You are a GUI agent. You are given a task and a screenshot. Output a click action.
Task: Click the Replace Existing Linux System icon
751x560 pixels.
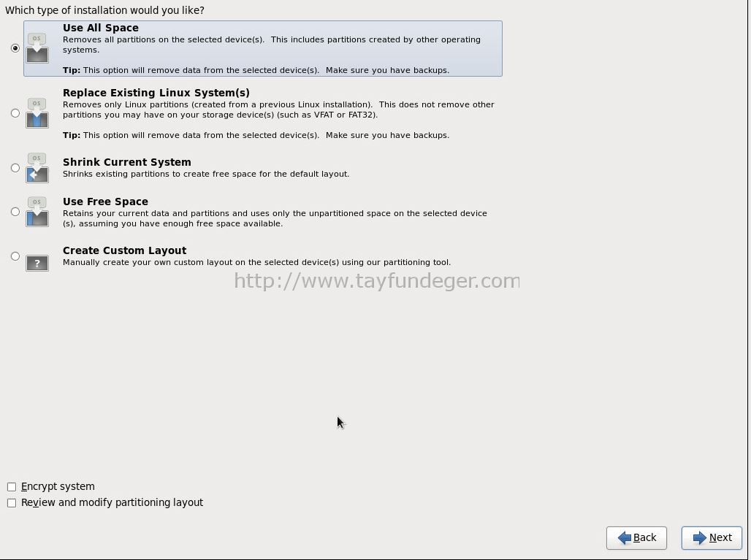click(37, 113)
